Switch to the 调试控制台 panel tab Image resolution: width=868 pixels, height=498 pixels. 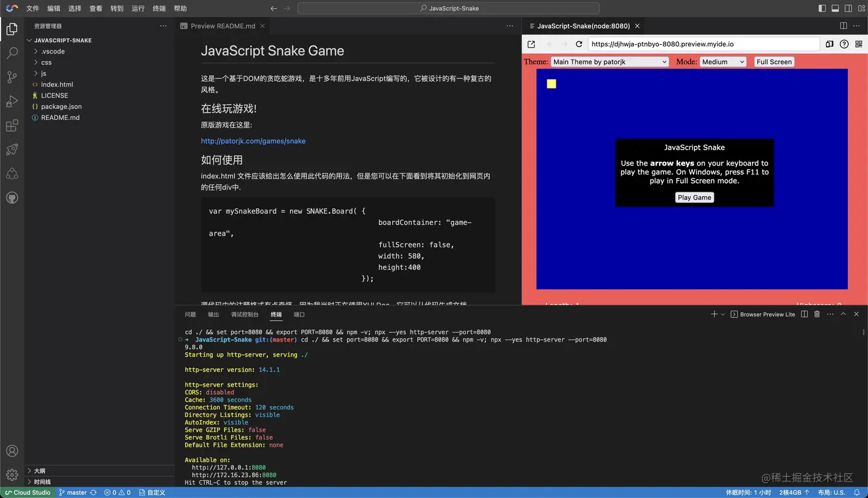coord(245,314)
